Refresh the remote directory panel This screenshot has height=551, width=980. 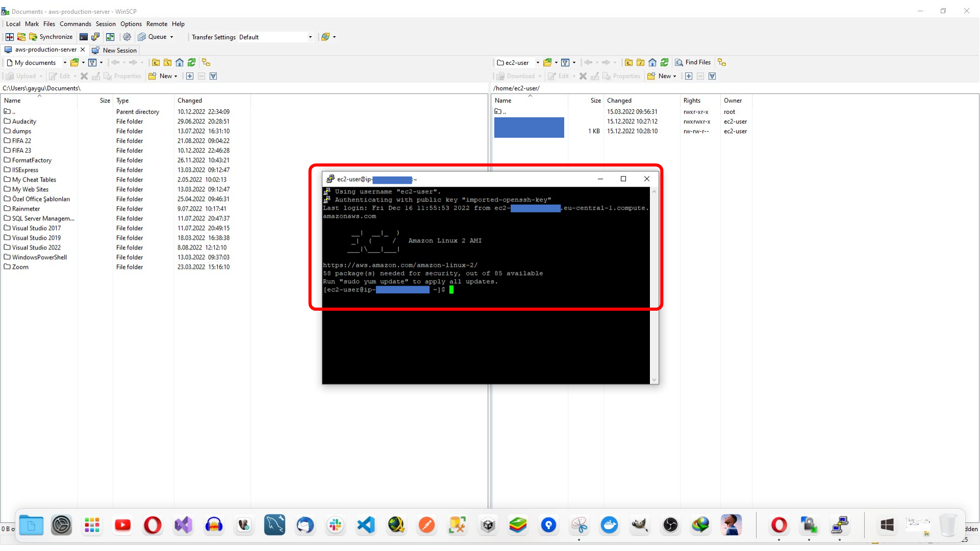665,62
